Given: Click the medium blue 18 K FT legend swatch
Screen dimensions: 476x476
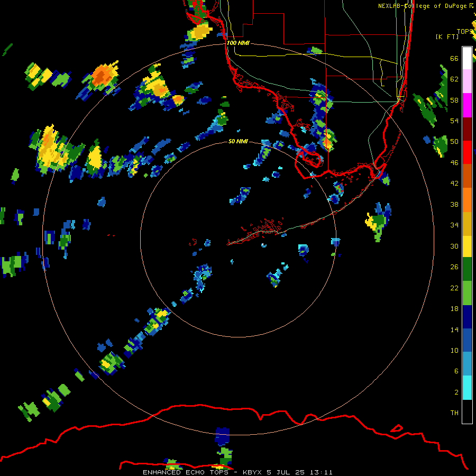Looking at the screenshot, I should 467,340.
